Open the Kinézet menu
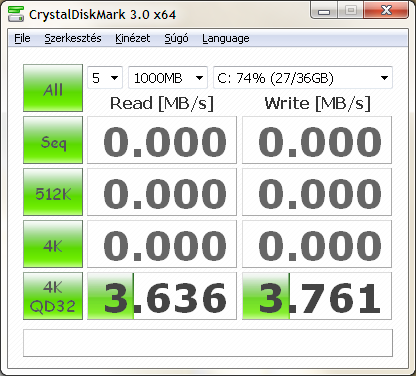The height and width of the screenshot is (376, 416). (133, 38)
